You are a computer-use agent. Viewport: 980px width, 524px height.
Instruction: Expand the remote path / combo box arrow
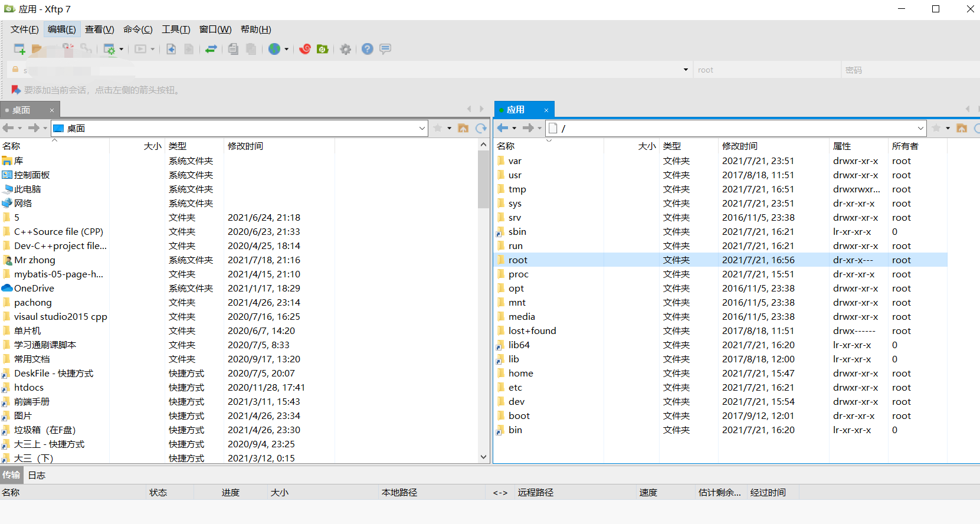pos(920,128)
